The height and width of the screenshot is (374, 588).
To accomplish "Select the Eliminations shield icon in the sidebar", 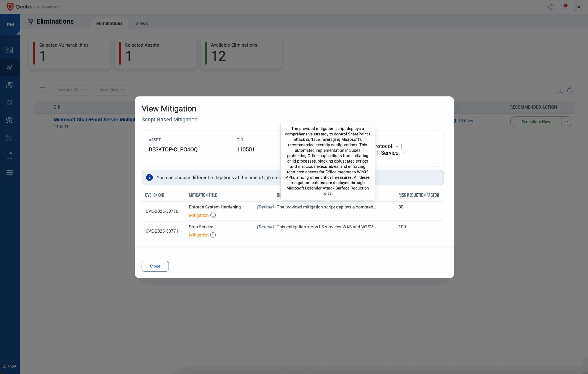I will 9,67.
